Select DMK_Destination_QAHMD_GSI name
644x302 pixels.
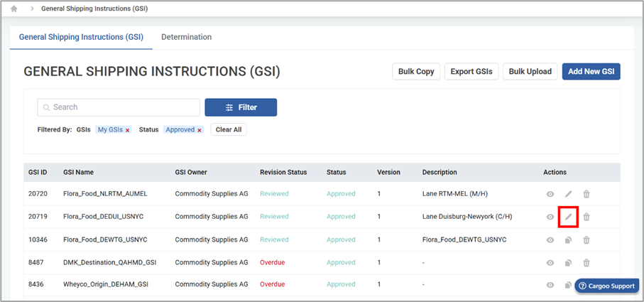pyautogui.click(x=109, y=262)
